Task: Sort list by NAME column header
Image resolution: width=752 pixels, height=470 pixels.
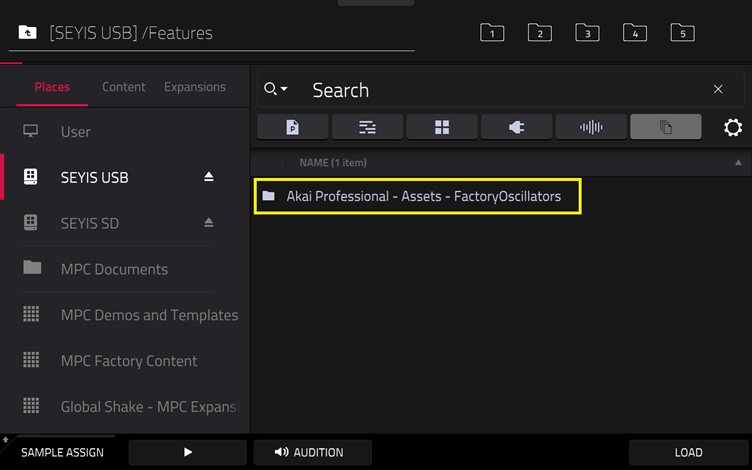Action: tap(333, 163)
